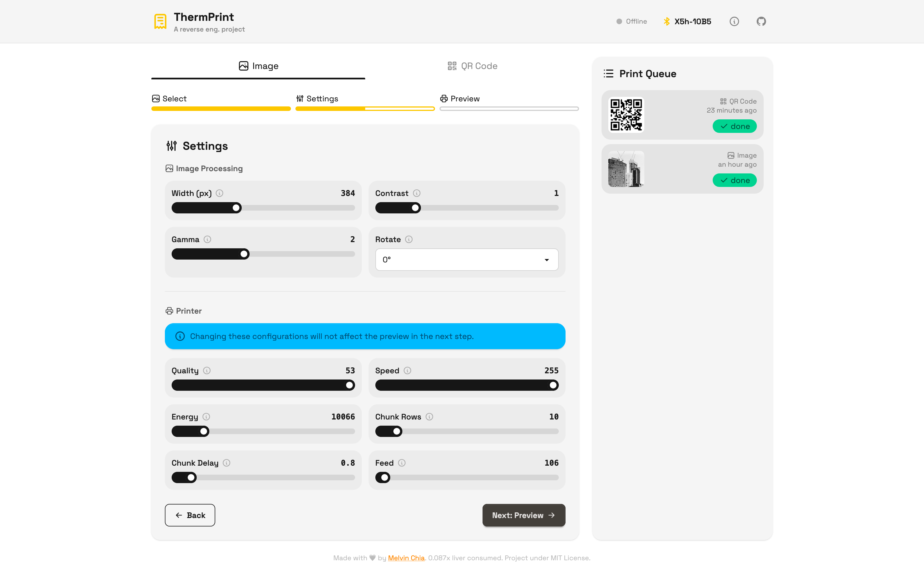The image size is (924, 576).
Task: Click the Width value 384
Action: [x=347, y=193]
